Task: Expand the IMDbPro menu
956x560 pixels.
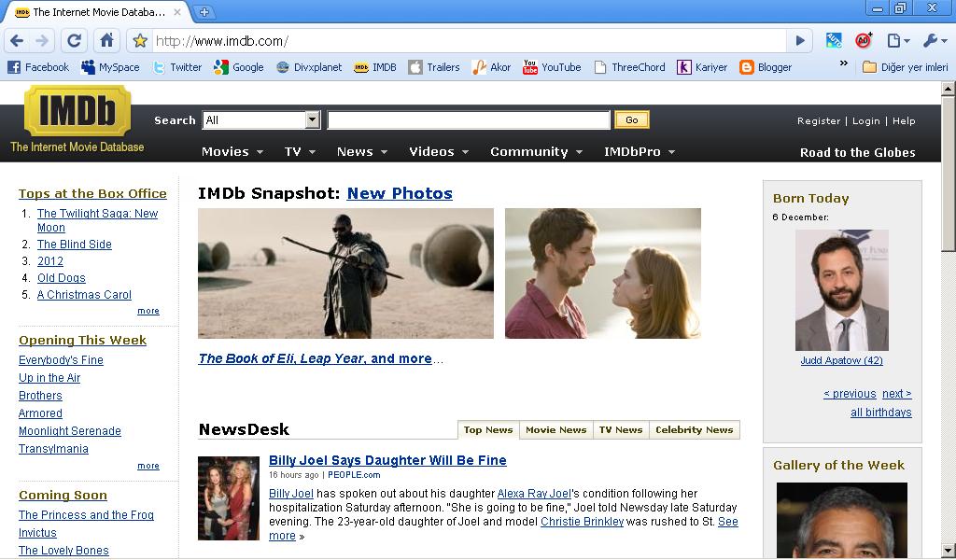Action: (x=639, y=152)
